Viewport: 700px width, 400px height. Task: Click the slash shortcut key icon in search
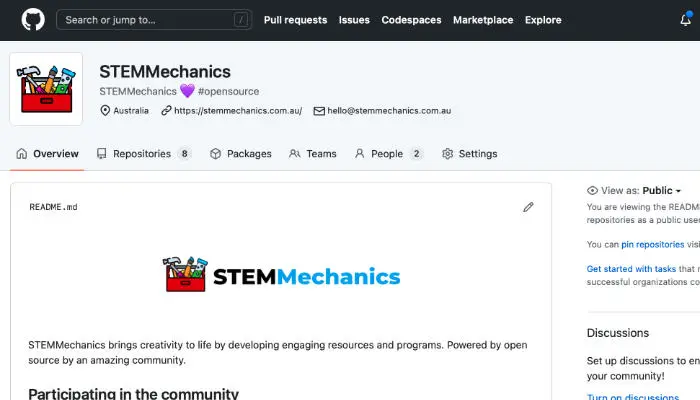tap(240, 20)
